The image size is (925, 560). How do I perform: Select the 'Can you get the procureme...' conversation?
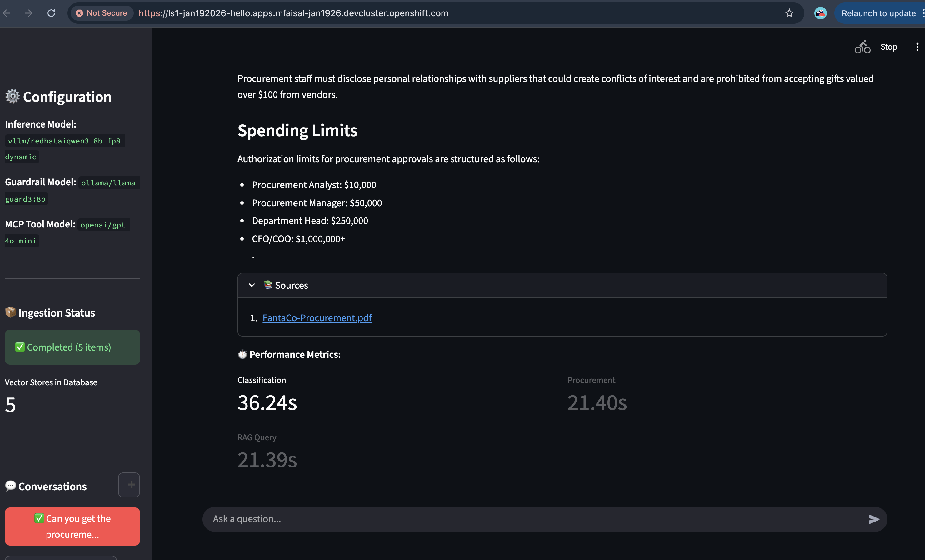point(72,526)
